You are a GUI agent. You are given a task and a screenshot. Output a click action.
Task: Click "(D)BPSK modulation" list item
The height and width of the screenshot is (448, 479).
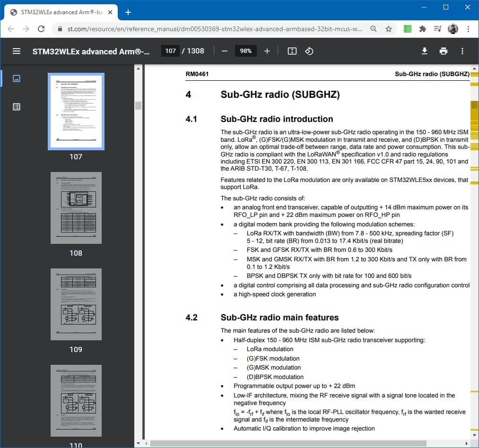pos(275,377)
